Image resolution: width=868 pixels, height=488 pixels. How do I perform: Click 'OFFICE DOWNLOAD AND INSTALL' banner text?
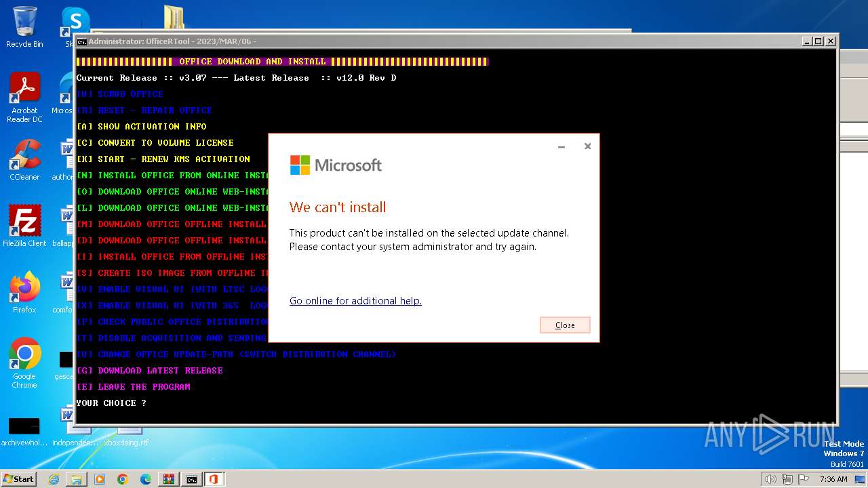point(252,62)
